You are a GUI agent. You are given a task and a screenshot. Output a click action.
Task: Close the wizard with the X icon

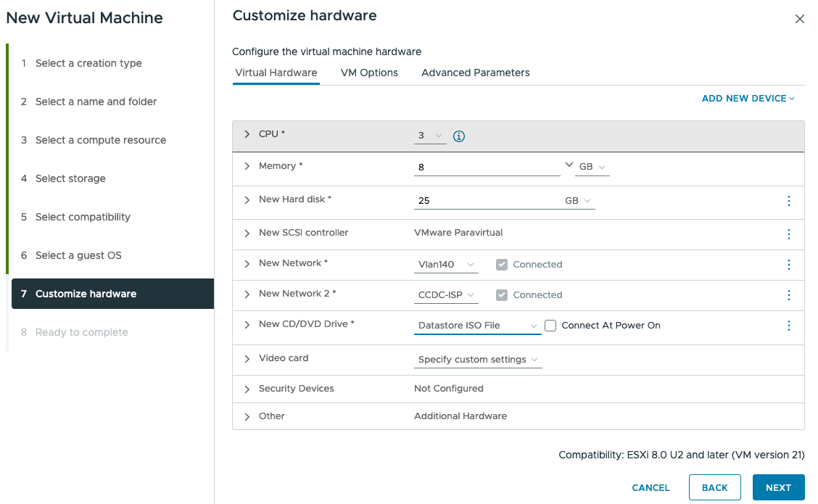(x=799, y=19)
